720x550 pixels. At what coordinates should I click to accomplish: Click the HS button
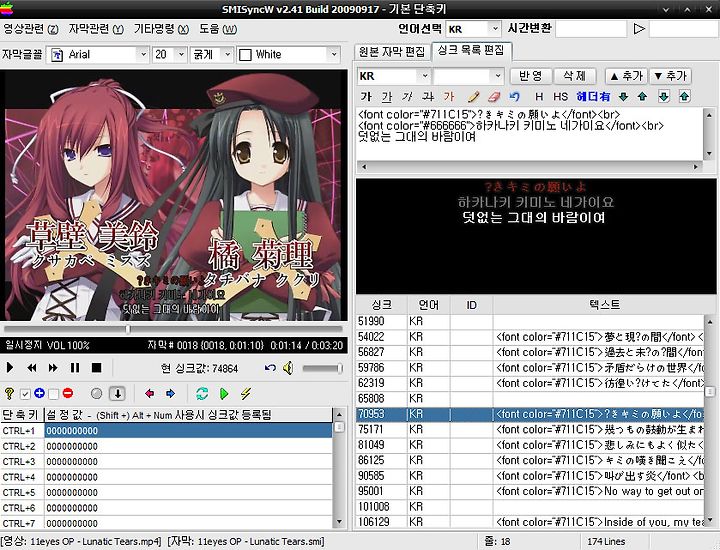[561, 96]
